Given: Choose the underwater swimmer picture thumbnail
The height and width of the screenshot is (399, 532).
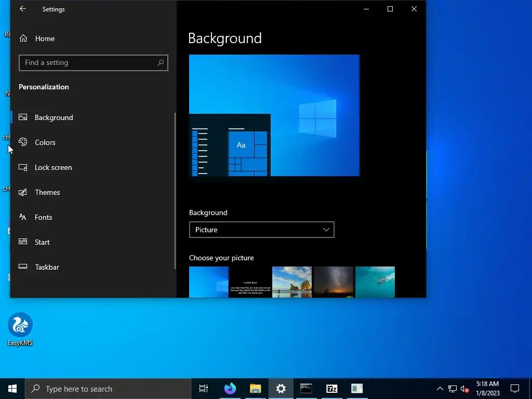Looking at the screenshot, I should (x=375, y=282).
